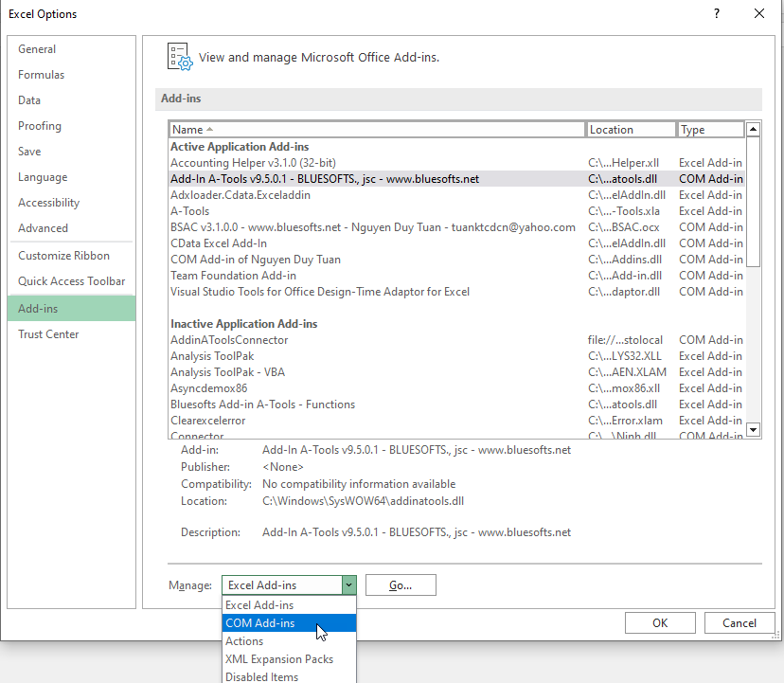The height and width of the screenshot is (683, 784).
Task: Select the Adxloader.Cdata.Exceladdin row
Action: 457,194
